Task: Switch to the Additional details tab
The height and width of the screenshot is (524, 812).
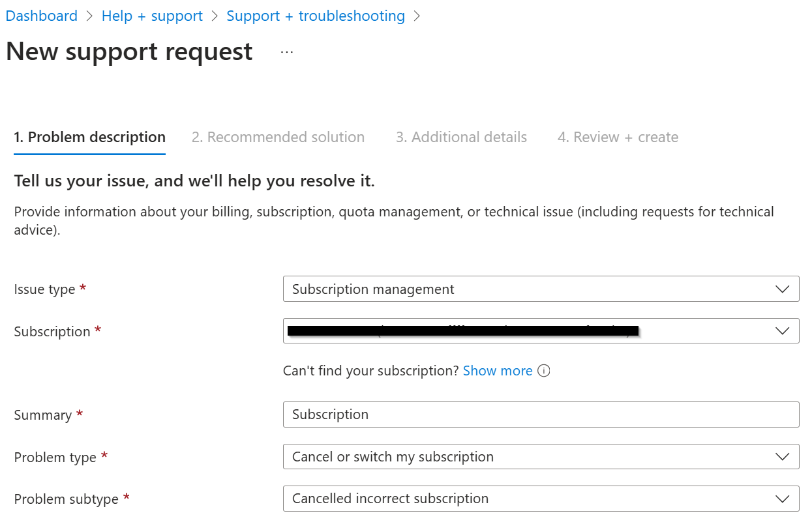Action: click(x=461, y=137)
